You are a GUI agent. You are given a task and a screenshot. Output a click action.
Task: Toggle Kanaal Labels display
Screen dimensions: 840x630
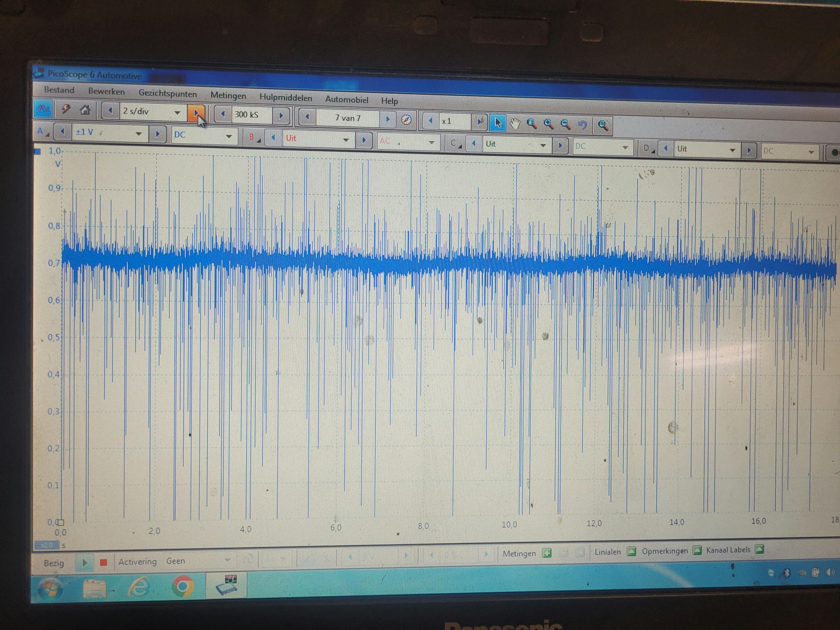[x=759, y=549]
